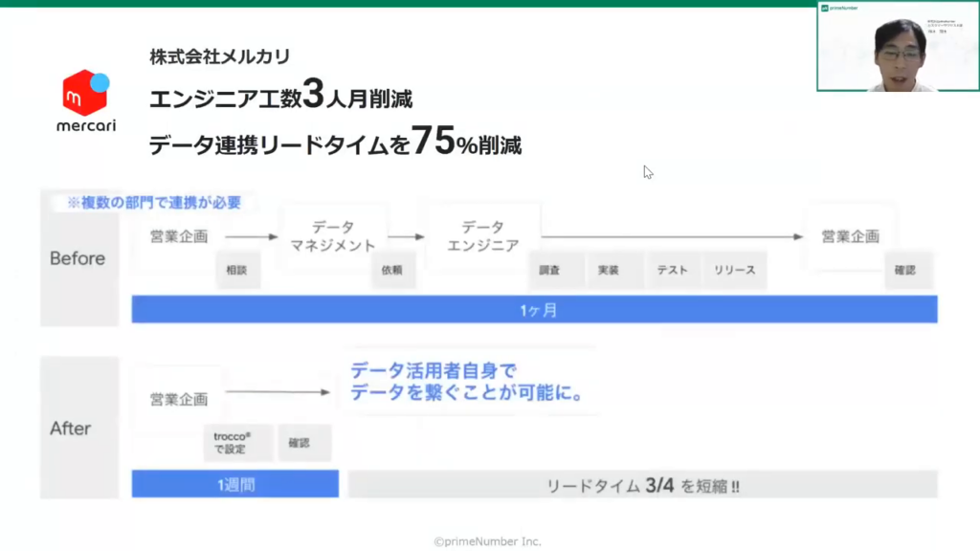Click the primeNumber logo in webcam overlay
Image resolution: width=980 pixels, height=551 pixels.
coord(837,8)
